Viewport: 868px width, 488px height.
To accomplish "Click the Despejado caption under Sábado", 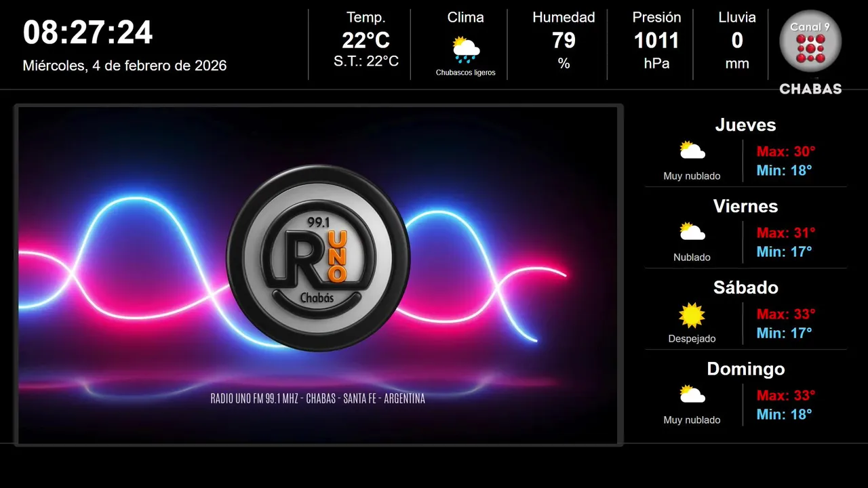I will [x=692, y=339].
